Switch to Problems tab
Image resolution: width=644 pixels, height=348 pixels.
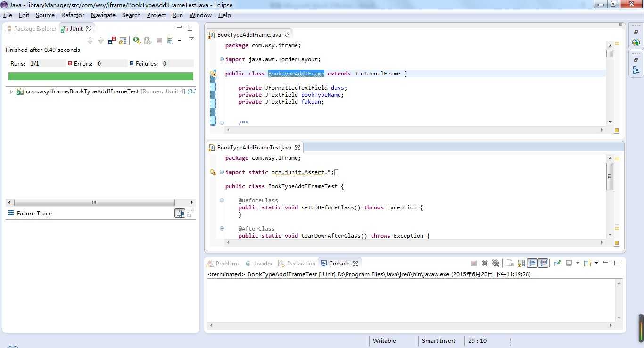coord(223,264)
